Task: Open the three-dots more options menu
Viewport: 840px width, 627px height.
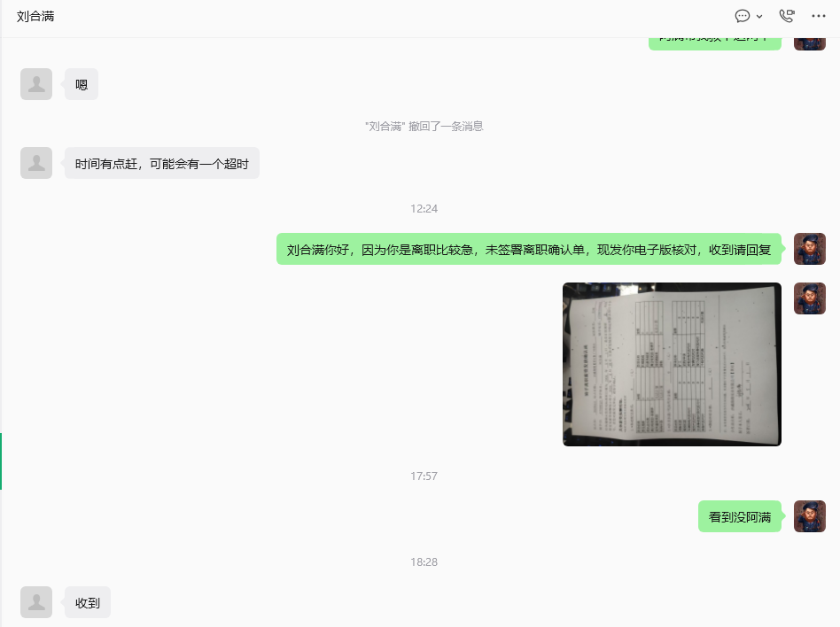Action: [x=819, y=16]
